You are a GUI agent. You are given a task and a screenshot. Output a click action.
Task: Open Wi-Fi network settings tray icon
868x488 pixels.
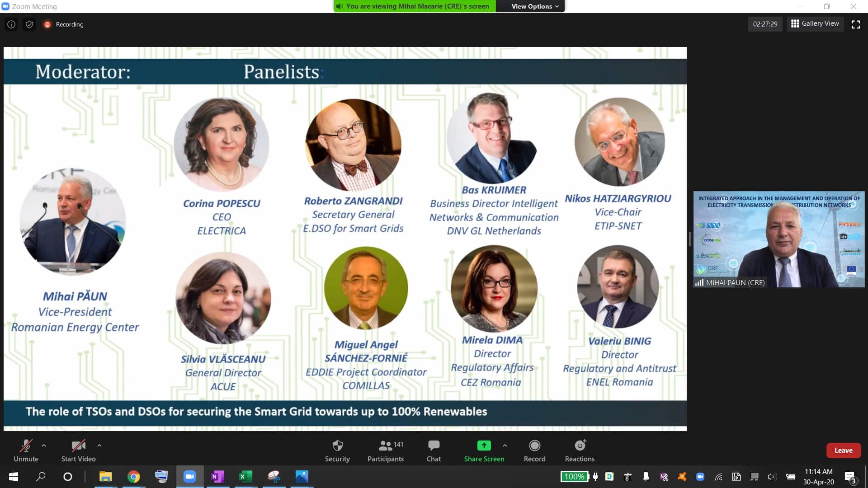point(718,477)
